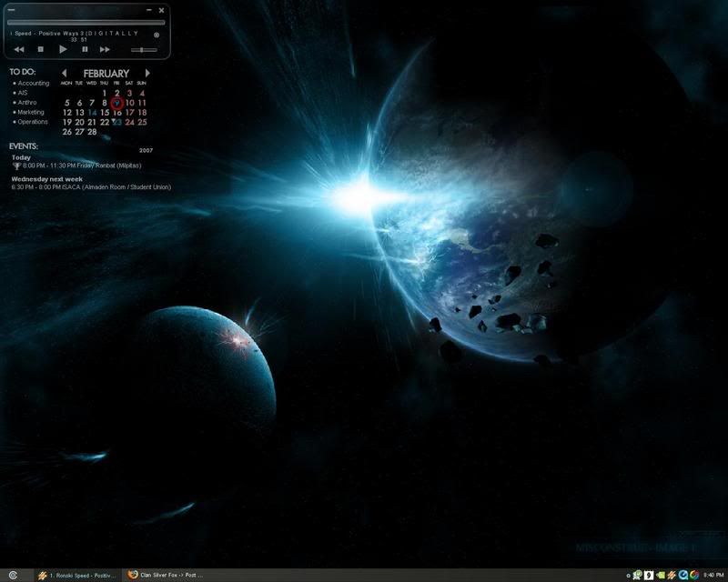This screenshot has height=582, width=728.
Task: Click the multicolor swirl tray icon
Action: pos(694,576)
